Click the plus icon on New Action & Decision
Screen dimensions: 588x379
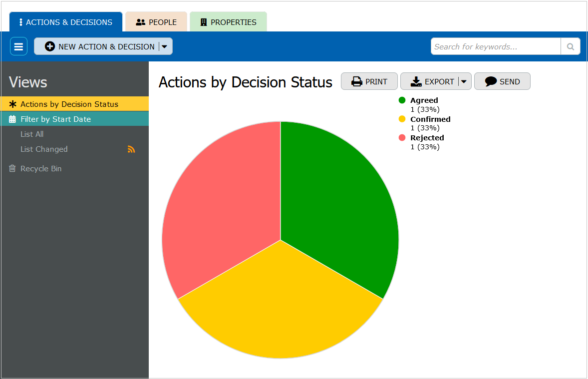click(x=50, y=46)
